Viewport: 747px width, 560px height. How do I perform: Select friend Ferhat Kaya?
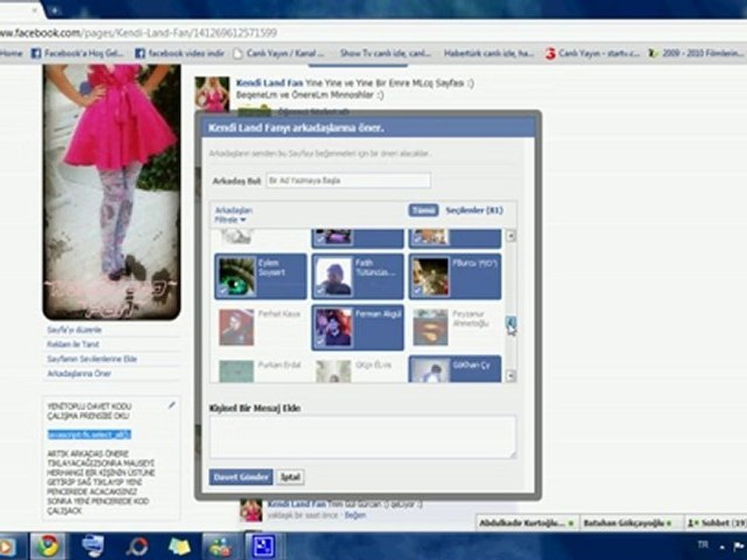click(261, 327)
